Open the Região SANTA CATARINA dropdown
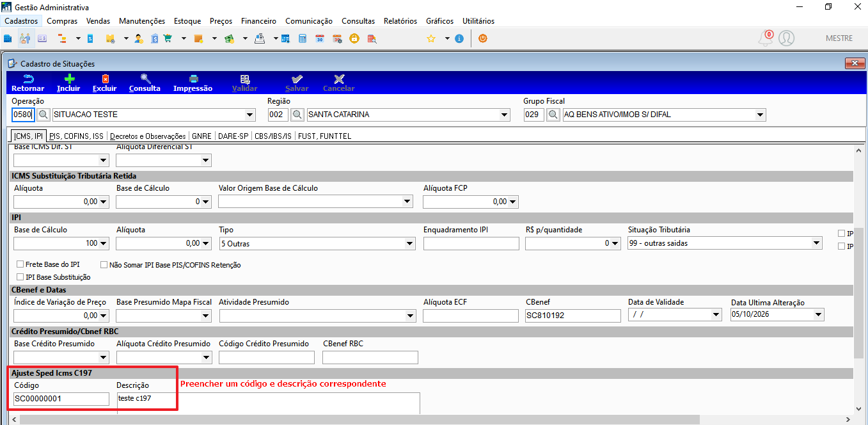 (x=505, y=115)
